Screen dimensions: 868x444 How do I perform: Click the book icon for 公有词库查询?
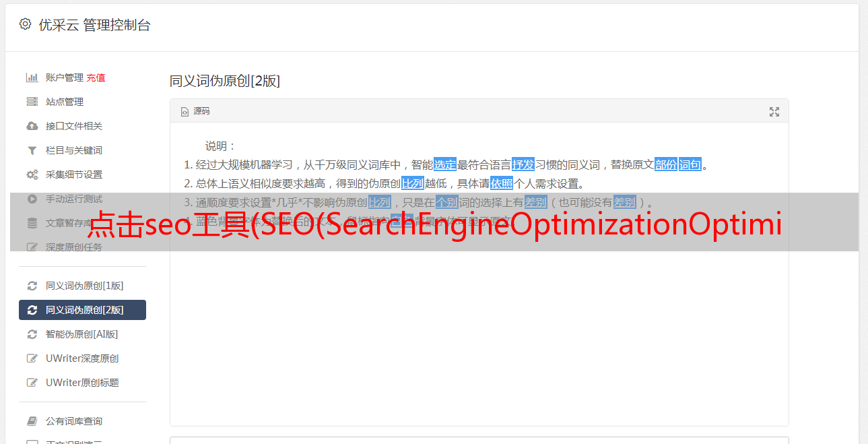[32, 421]
